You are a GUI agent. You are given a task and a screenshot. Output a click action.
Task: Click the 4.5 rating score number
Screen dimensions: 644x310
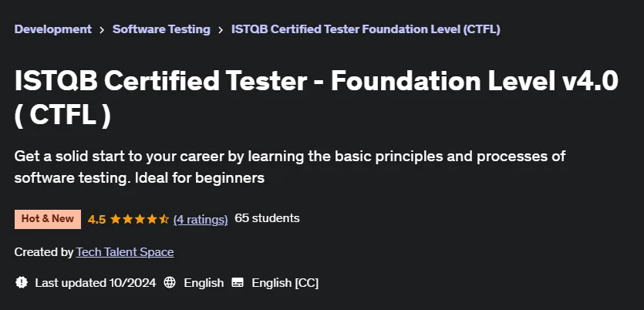pos(97,220)
